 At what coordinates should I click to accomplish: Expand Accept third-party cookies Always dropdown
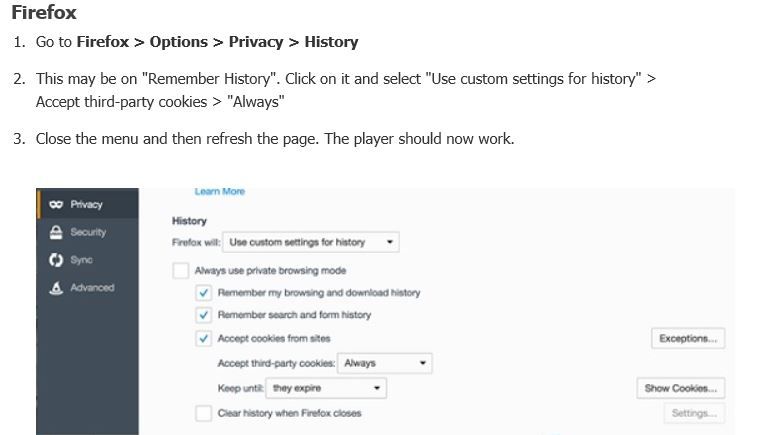coord(385,363)
